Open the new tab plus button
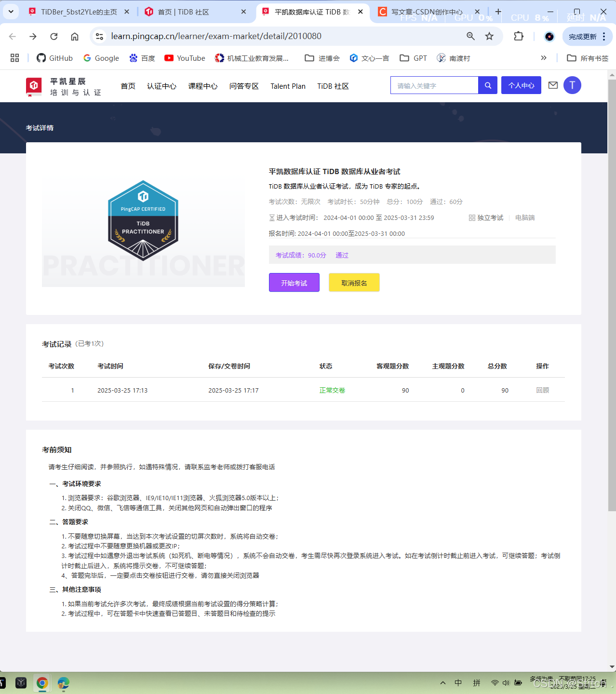The image size is (616, 694). point(498,12)
